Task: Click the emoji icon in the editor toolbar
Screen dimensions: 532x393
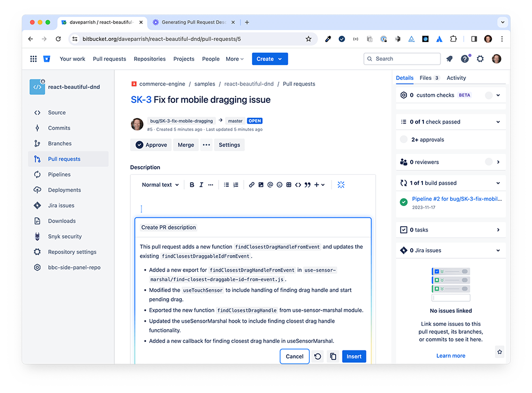Action: (x=279, y=185)
